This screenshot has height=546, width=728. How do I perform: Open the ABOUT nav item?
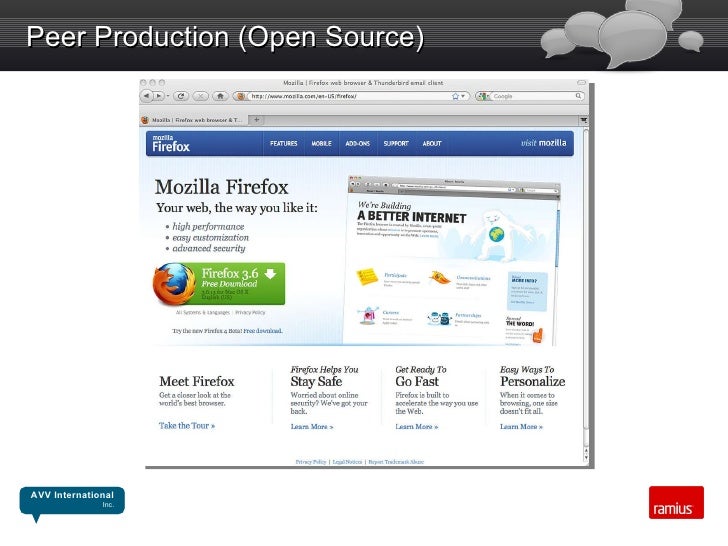tap(432, 143)
